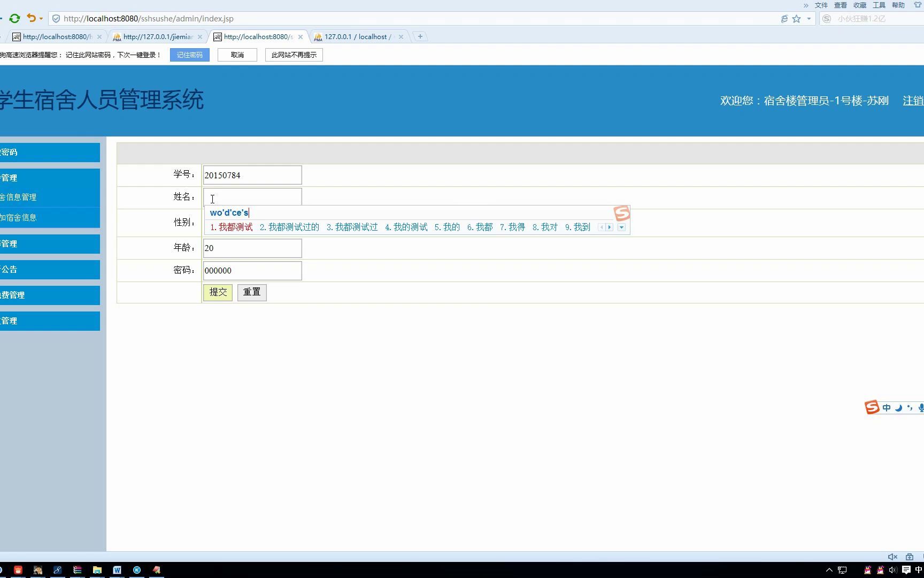Open the 文件 menu
Screen dimensions: 924x578
821,5
